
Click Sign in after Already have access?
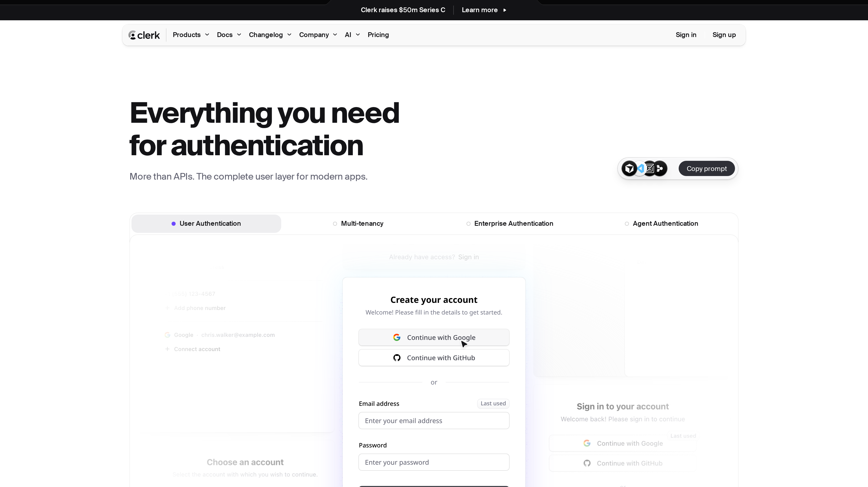click(468, 257)
